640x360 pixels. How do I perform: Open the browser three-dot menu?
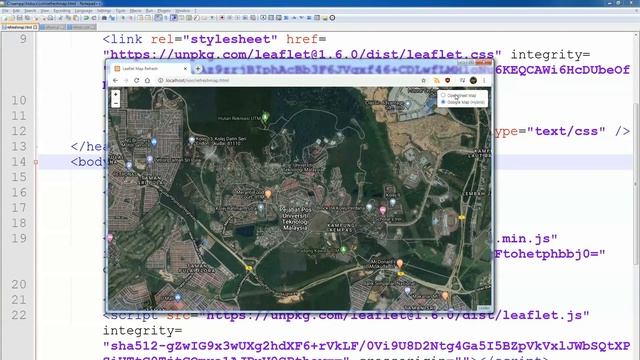click(x=484, y=80)
